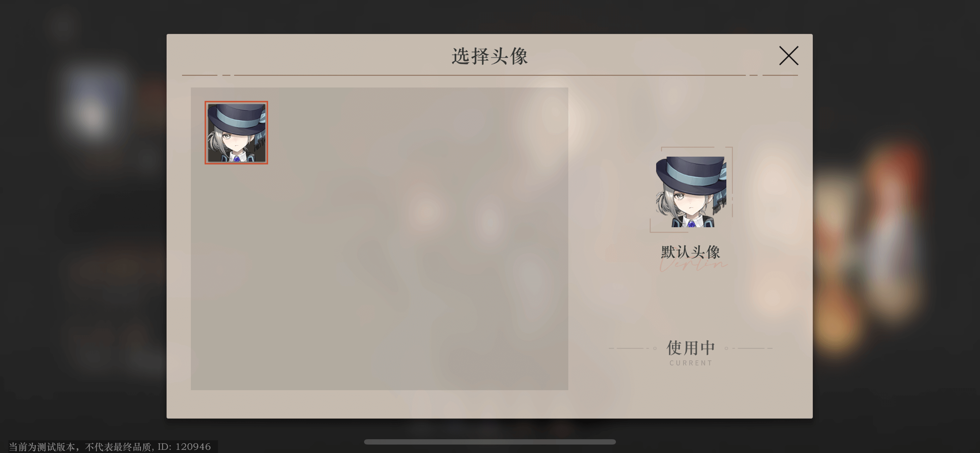Click the 使用中 status button
This screenshot has width=980, height=453.
[690, 348]
